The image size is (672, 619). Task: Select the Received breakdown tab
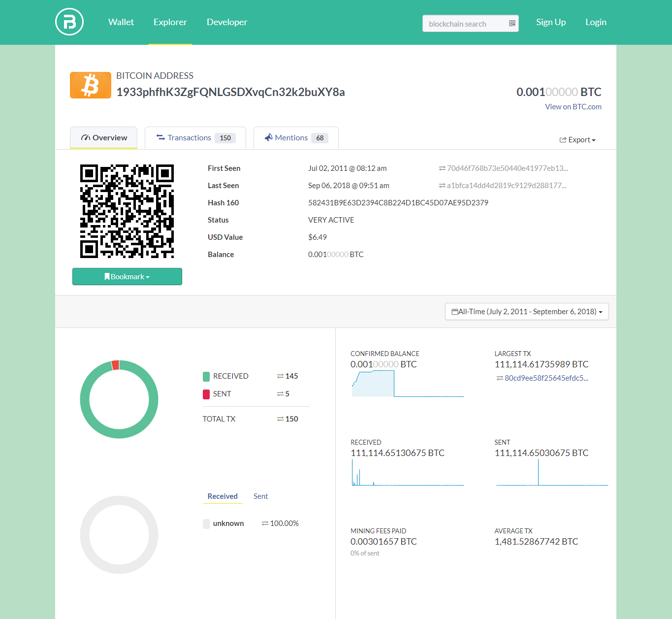click(223, 496)
